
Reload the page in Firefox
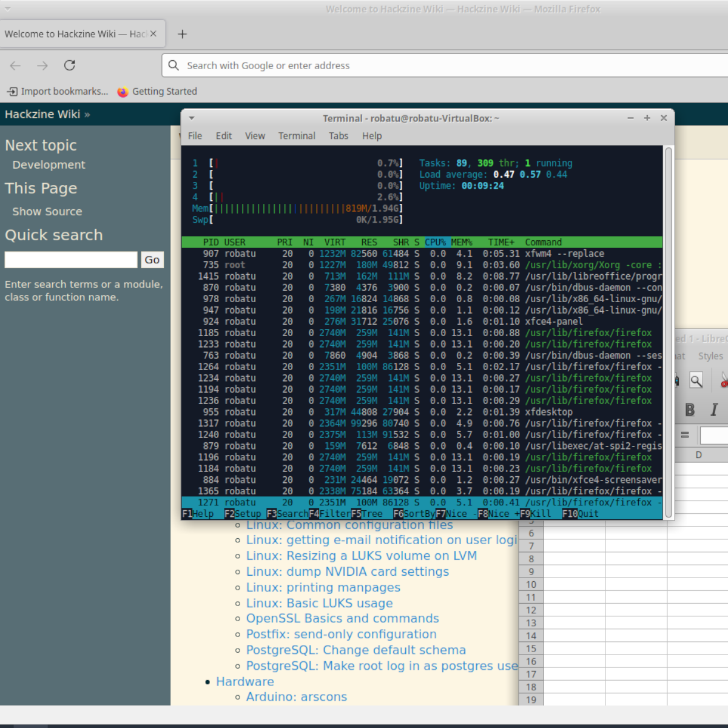70,66
